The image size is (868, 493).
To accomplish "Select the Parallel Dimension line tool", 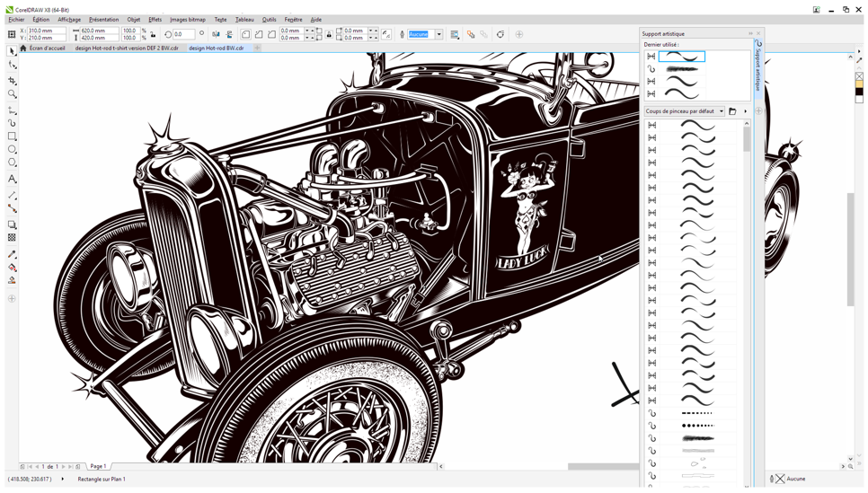I will [13, 196].
